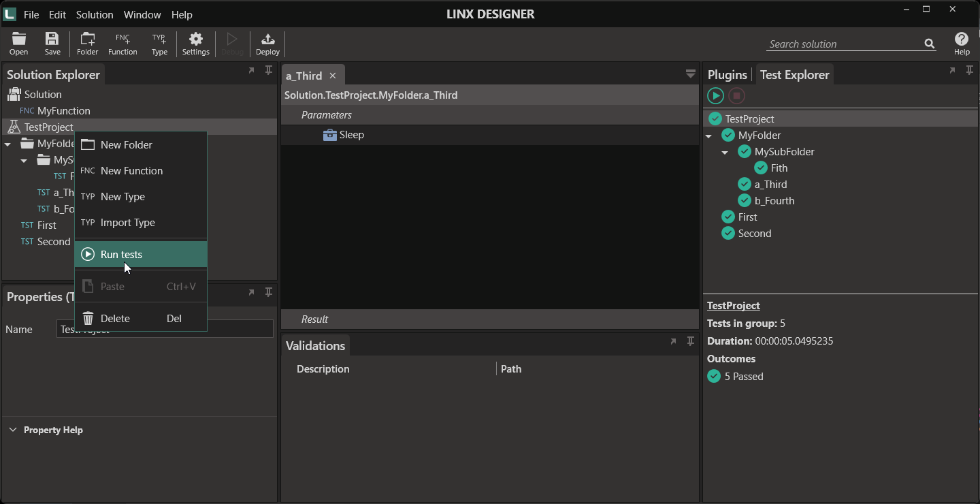Pin the Test Explorer panel
The image size is (980, 504).
(970, 70)
